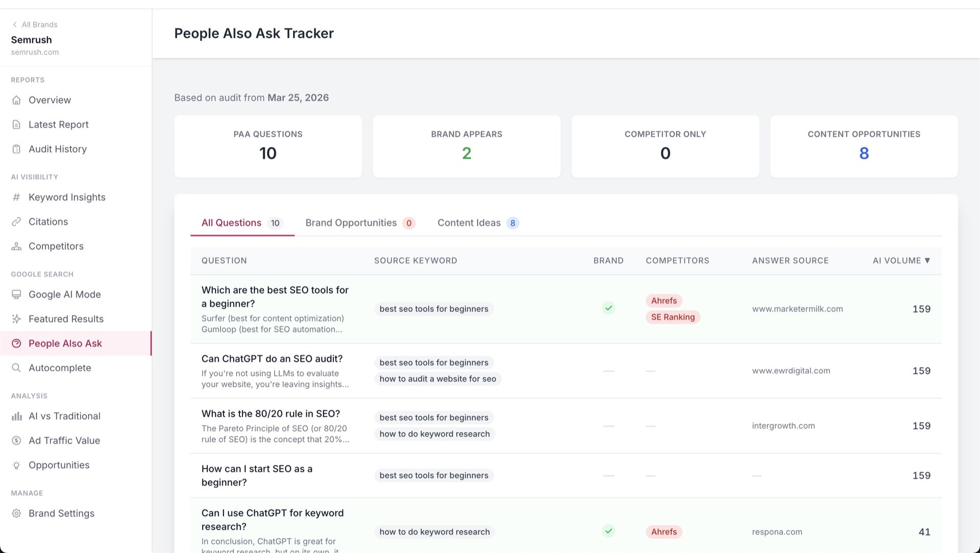Click the SE Ranking competitor tag
The height and width of the screenshot is (553, 980).
point(673,317)
